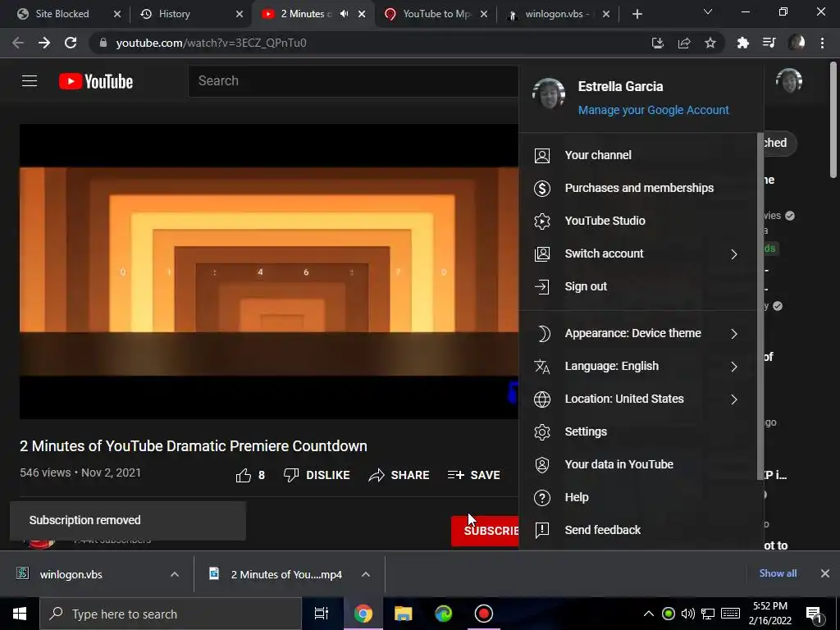Open 2 Minutes of You....mp4 download options arrow
840x630 pixels.
coord(366,574)
